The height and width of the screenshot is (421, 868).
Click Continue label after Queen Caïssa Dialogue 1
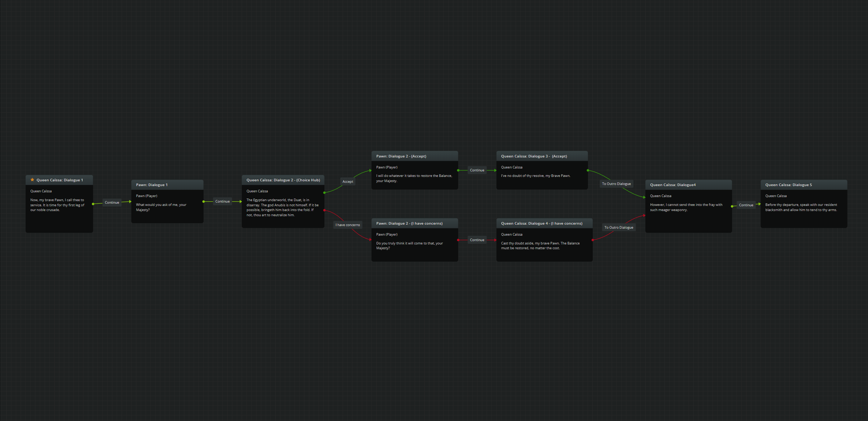click(112, 203)
